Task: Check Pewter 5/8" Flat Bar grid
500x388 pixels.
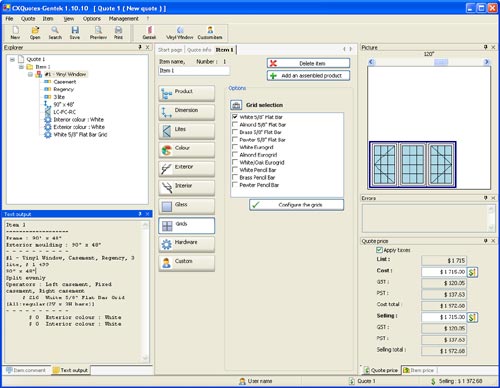Action: pos(235,140)
